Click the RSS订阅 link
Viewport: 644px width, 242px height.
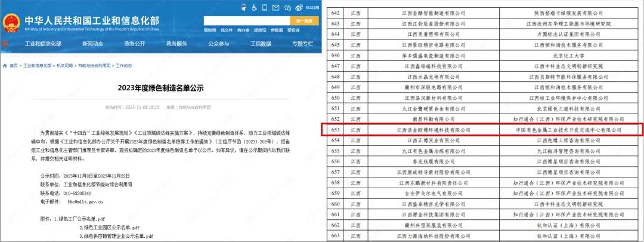pos(312,7)
